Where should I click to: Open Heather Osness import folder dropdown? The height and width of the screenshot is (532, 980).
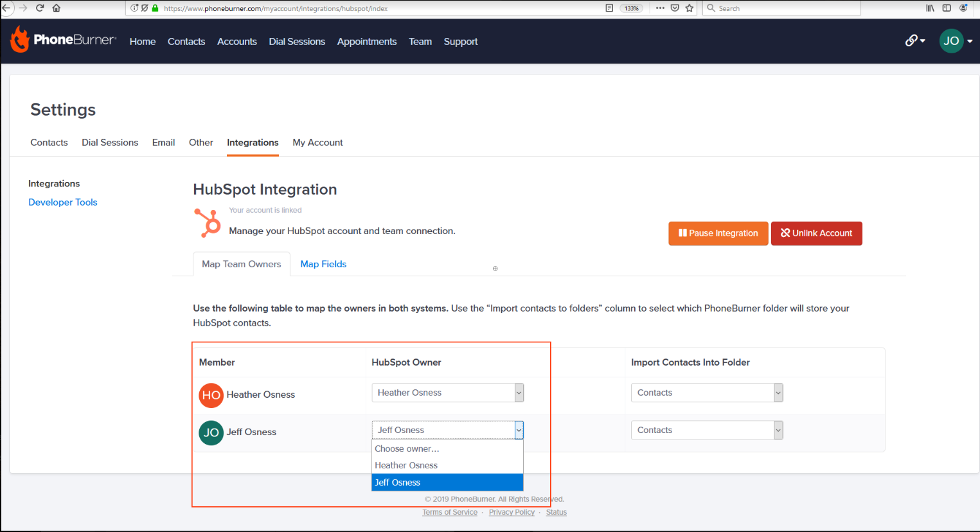707,393
